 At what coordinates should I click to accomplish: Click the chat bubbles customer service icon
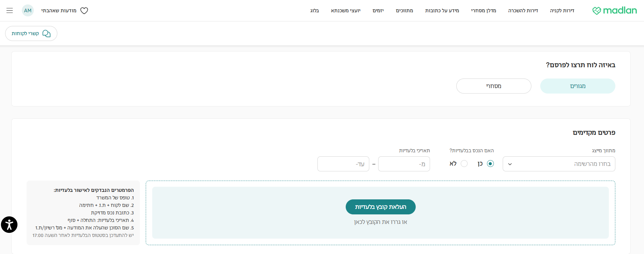pyautogui.click(x=46, y=33)
